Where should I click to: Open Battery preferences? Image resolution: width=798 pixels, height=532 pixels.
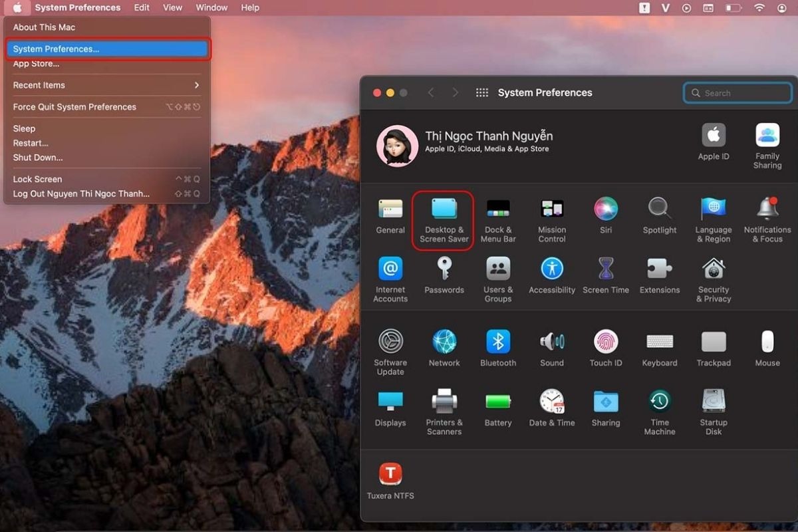[498, 409]
